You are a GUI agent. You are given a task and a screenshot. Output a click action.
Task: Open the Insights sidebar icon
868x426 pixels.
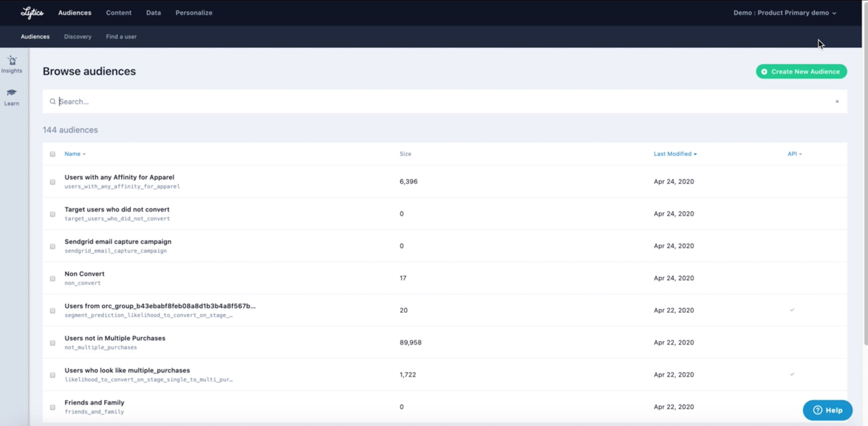[x=12, y=64]
